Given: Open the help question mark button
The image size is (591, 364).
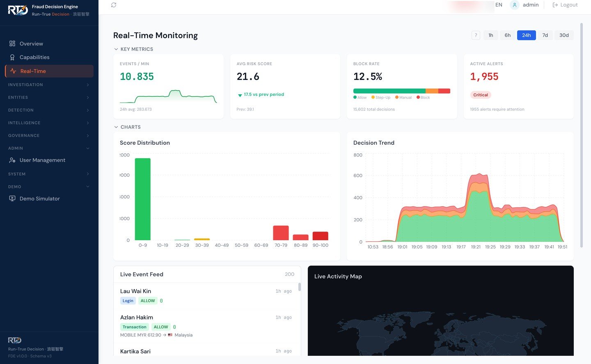Looking at the screenshot, I should (476, 35).
